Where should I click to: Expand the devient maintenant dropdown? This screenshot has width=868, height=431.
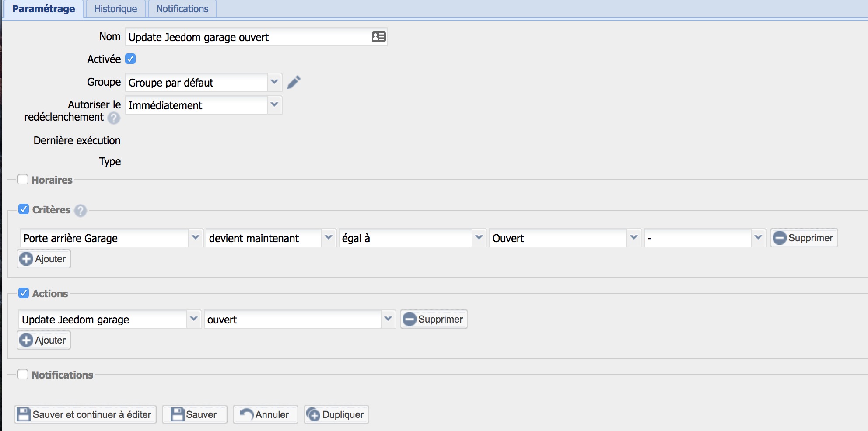pos(329,238)
